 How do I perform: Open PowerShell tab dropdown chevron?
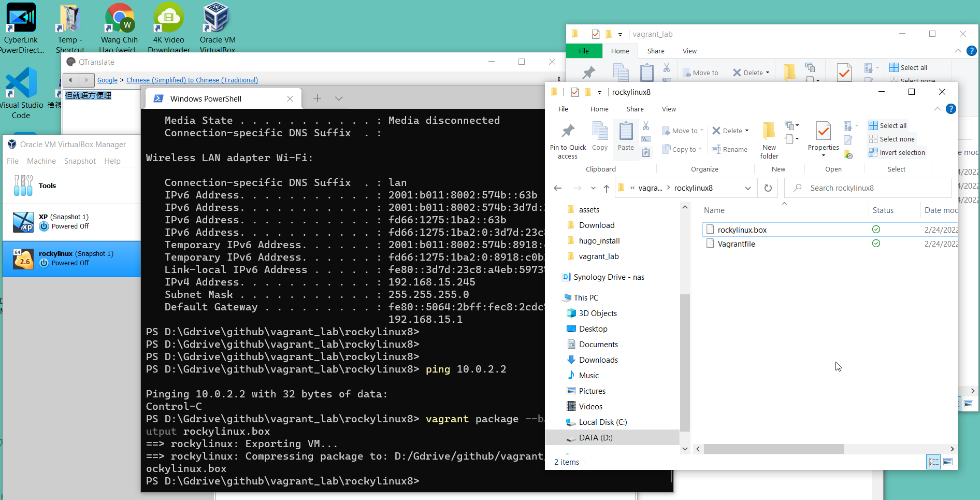[339, 98]
